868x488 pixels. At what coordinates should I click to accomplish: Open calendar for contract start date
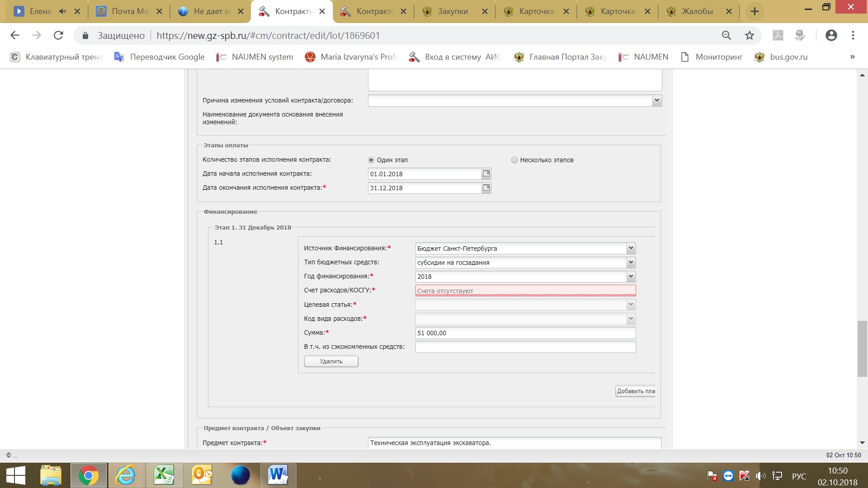pyautogui.click(x=486, y=174)
